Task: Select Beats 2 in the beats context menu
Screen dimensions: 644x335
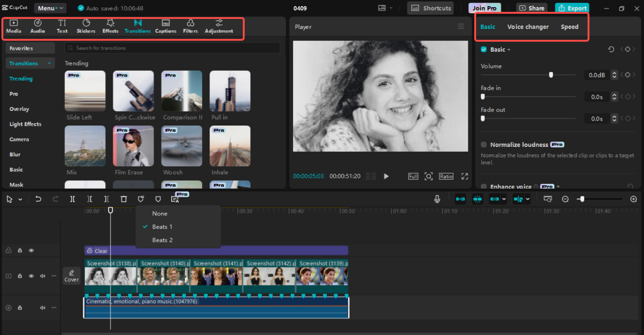Action: coord(163,239)
